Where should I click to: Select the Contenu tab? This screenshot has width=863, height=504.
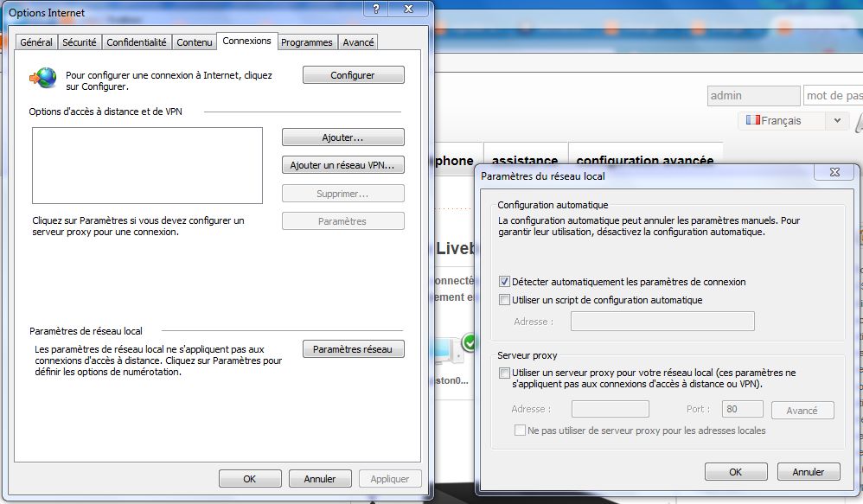click(195, 42)
